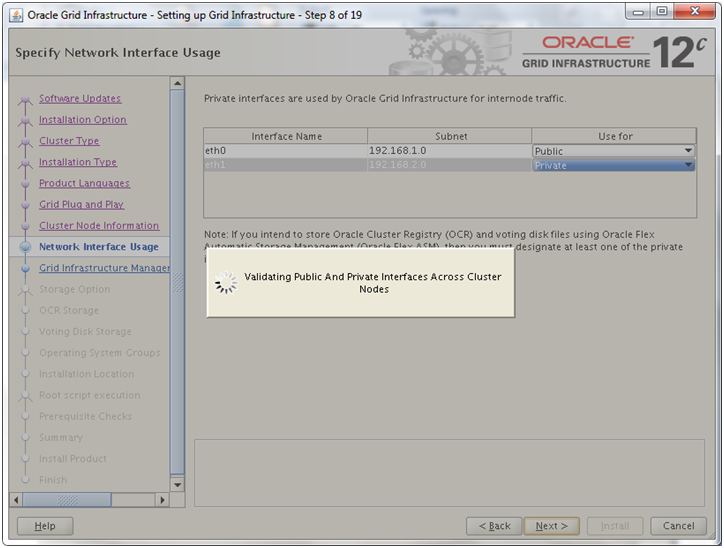Select the eth1 interface name cell
The image size is (724, 548).
click(x=286, y=165)
